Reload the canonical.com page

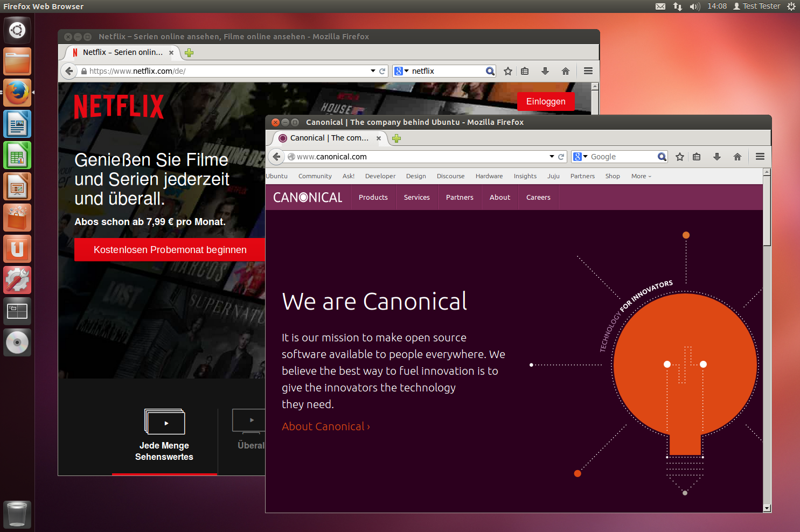[x=561, y=157]
